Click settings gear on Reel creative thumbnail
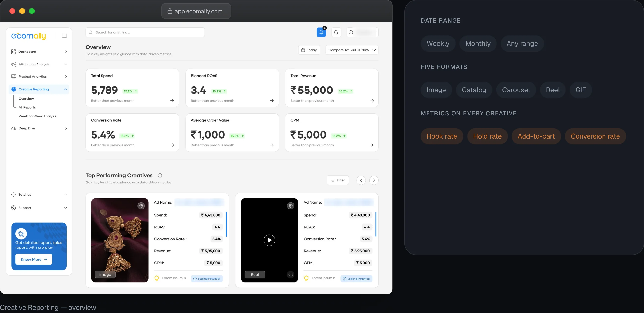The image size is (644, 313). tap(291, 206)
